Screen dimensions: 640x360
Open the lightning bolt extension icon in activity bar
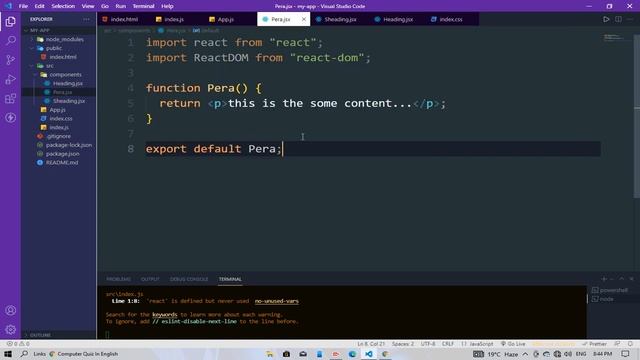[x=11, y=118]
